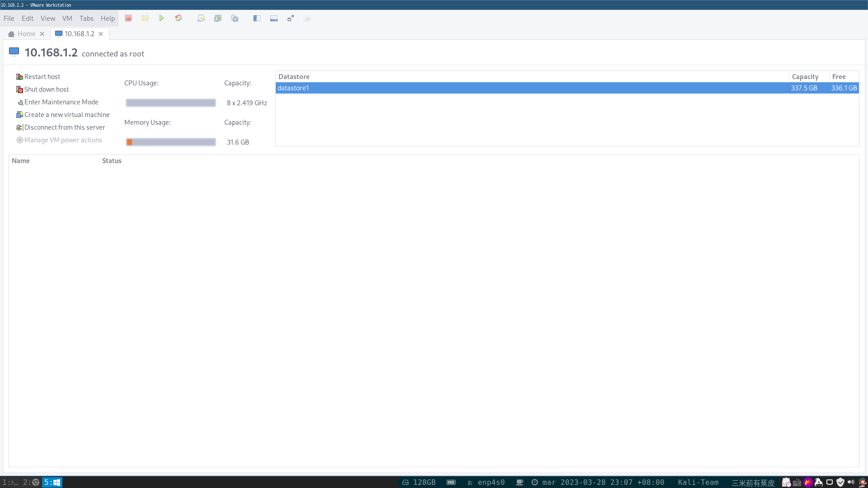Click the mail clock tray icon

(x=786, y=483)
